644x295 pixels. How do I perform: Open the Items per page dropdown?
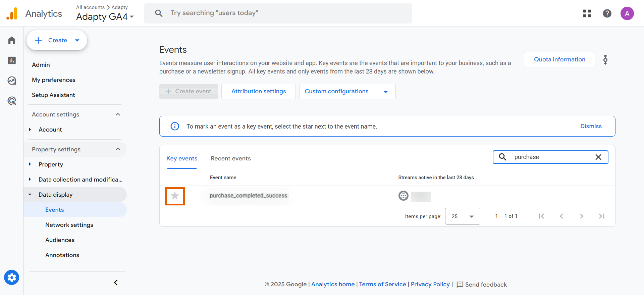[x=463, y=216]
